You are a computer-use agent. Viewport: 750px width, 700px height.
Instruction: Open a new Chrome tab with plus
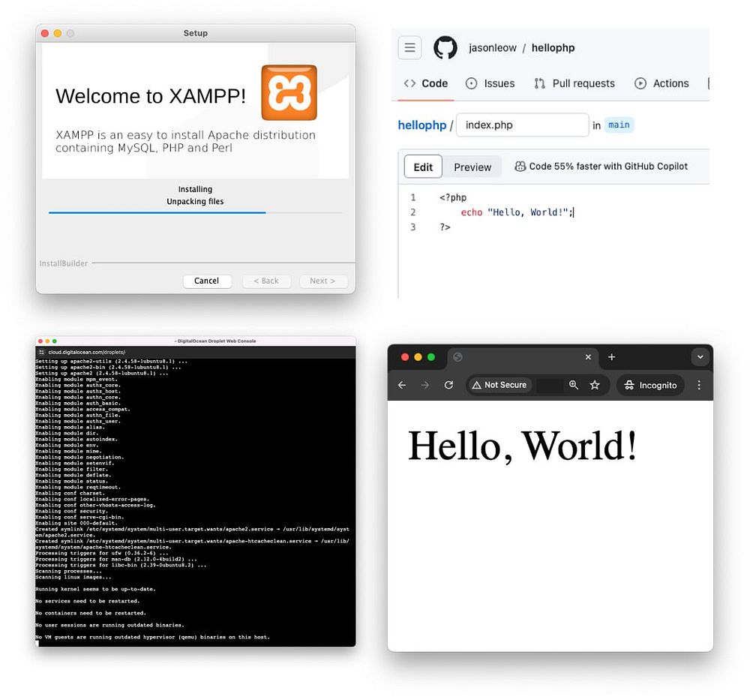coord(611,357)
